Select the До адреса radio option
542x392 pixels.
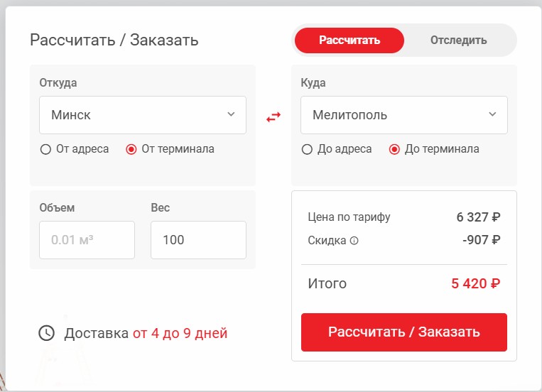(x=307, y=149)
